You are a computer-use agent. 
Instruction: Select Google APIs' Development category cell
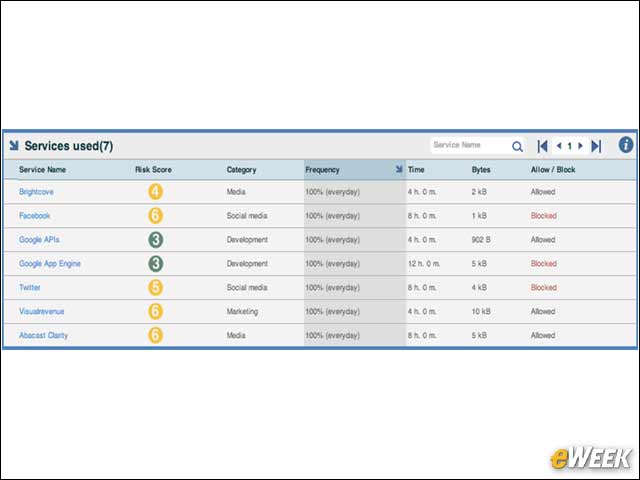pos(247,240)
